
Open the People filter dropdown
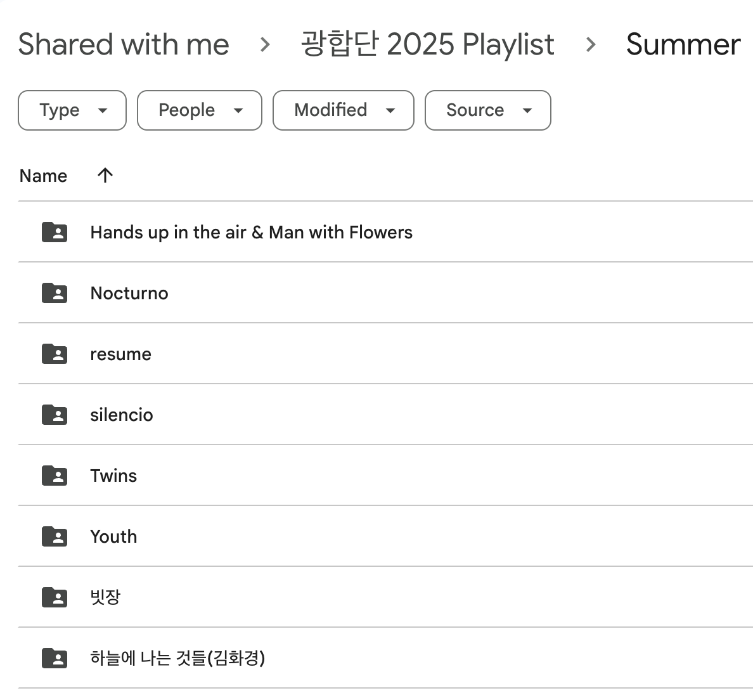[x=200, y=110]
